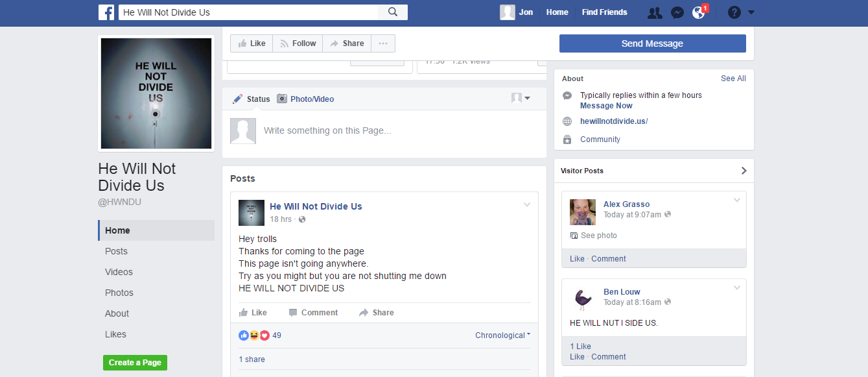Open Friend Requests icon in top bar
The width and height of the screenshot is (868, 377).
[655, 12]
